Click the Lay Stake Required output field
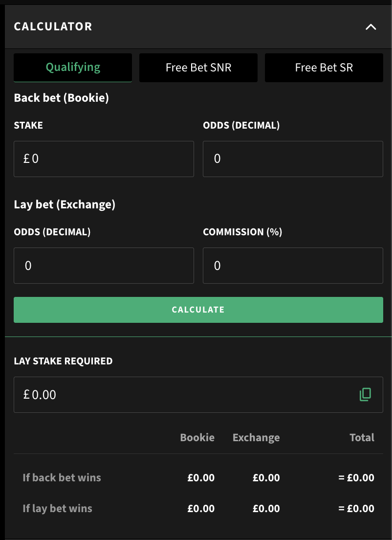Viewport: 392px width, 540px height. (x=186, y=395)
